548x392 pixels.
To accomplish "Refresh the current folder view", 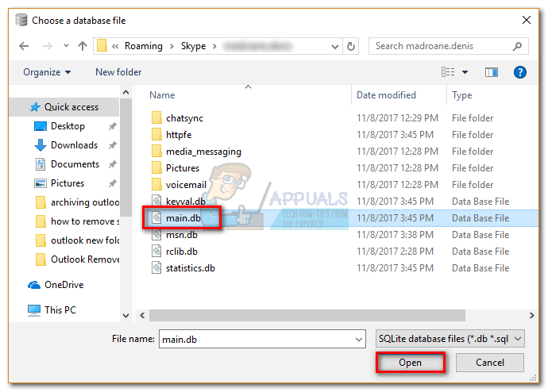I will pos(351,46).
